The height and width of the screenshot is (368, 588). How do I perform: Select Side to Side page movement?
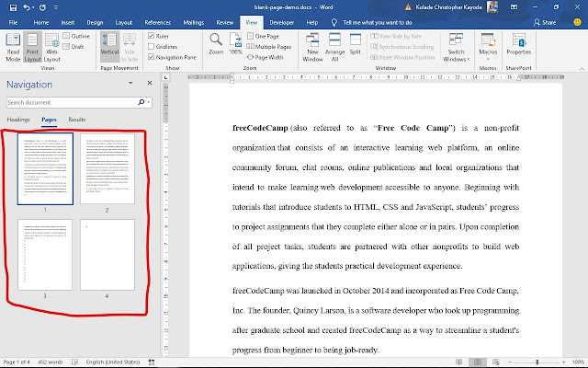pos(130,47)
